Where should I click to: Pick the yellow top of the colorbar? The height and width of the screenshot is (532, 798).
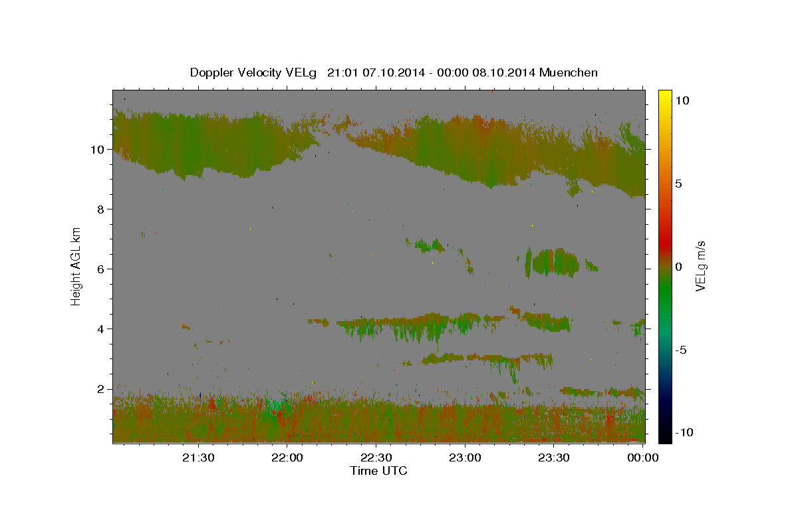tap(665, 96)
